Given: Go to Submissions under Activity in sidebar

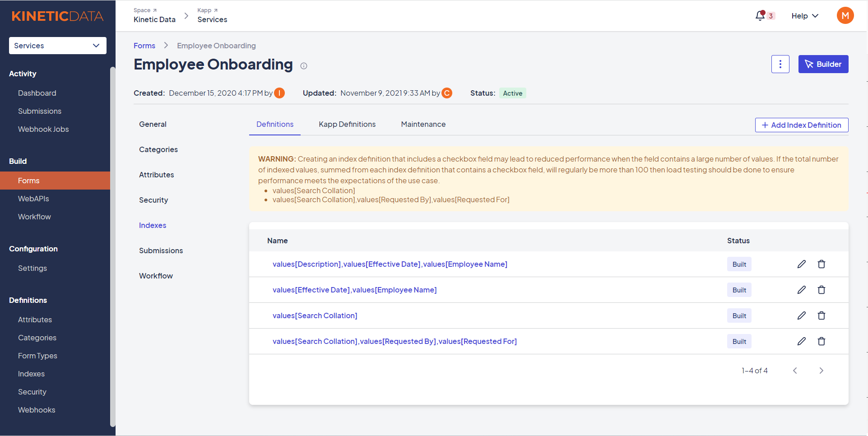Looking at the screenshot, I should coord(40,111).
